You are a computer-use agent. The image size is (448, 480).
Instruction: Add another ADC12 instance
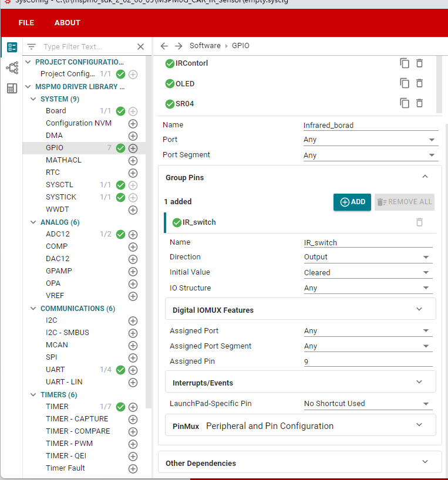click(133, 235)
